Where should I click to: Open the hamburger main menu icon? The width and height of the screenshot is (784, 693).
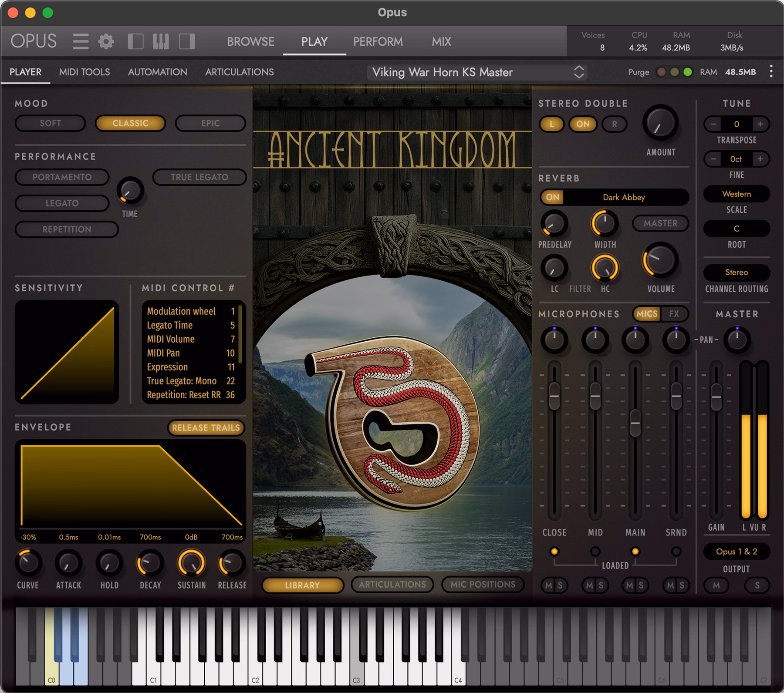tap(81, 41)
